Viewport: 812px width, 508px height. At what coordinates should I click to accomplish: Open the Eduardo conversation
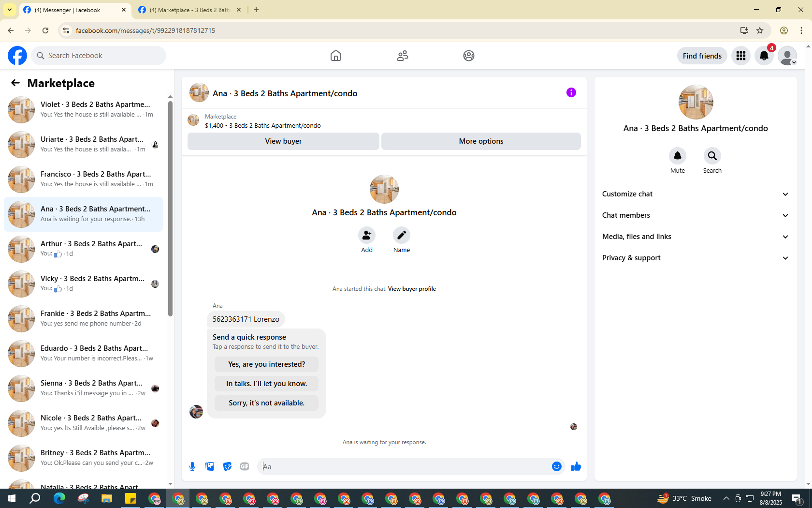(83, 354)
